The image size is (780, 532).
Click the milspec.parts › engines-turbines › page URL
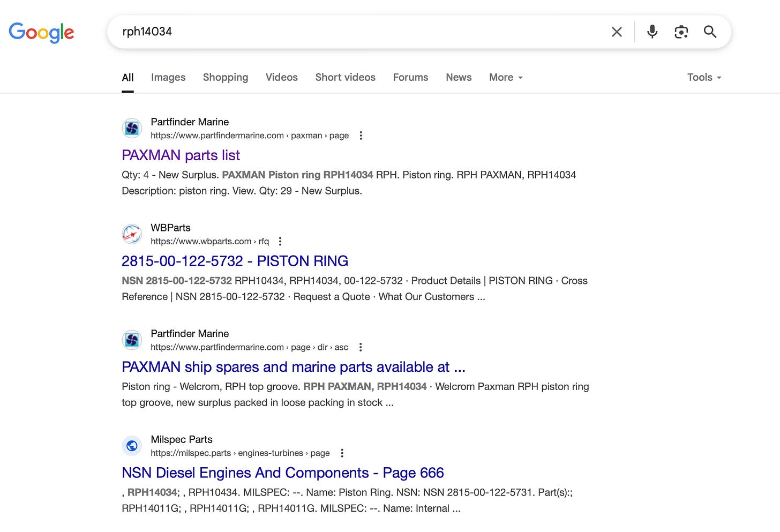point(241,453)
